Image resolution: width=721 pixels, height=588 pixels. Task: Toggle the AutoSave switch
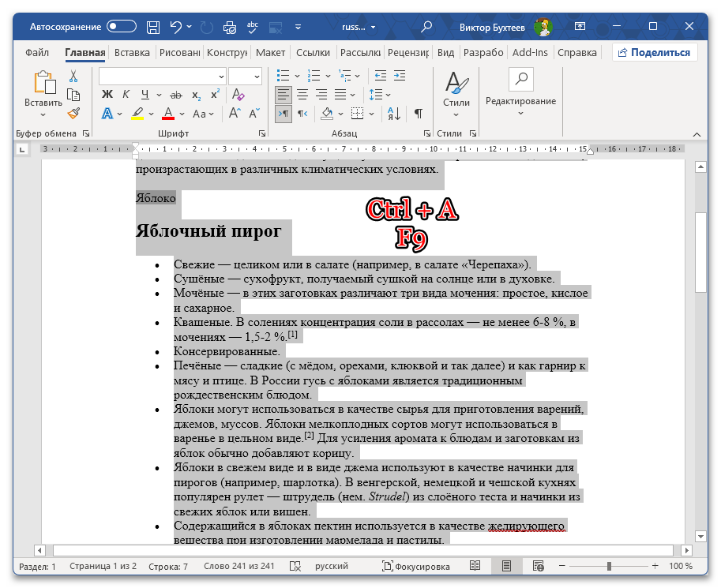[x=122, y=26]
